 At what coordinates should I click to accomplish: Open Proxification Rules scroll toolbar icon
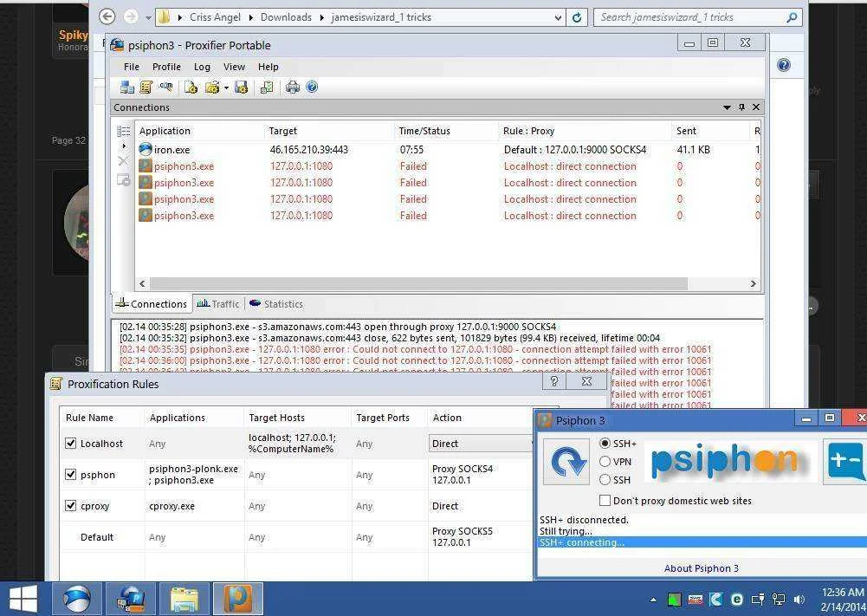tap(146, 87)
